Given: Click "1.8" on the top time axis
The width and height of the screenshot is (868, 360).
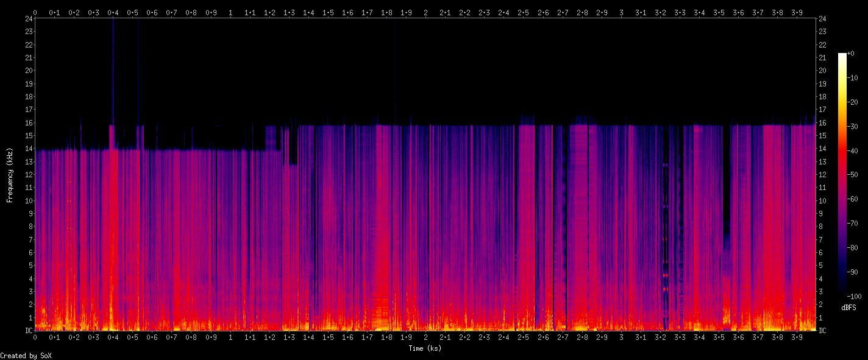Looking at the screenshot, I should click(386, 12).
